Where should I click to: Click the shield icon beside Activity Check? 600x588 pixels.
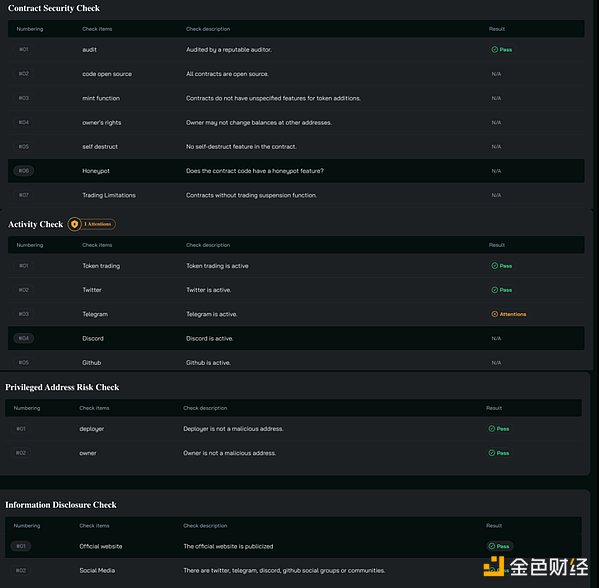[75, 224]
